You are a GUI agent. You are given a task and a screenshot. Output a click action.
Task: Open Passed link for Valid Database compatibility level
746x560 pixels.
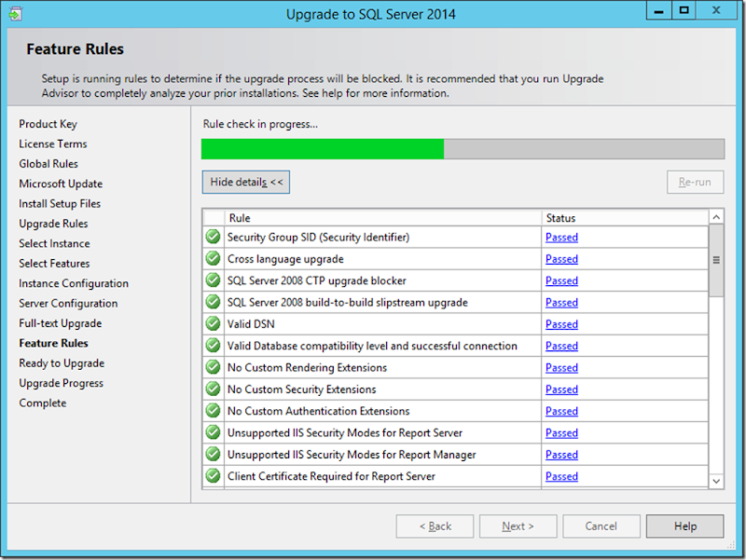coord(561,346)
